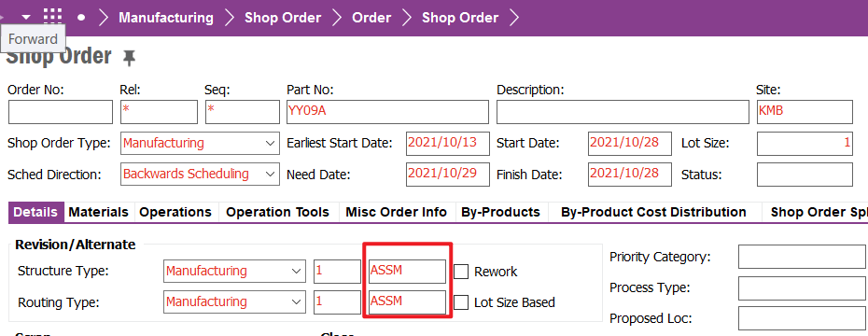This screenshot has height=336, width=868.
Task: Open the grid navigator menu icon
Action: (52, 17)
